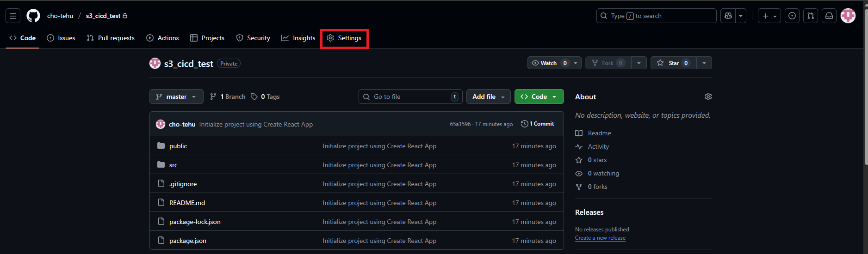This screenshot has height=254, width=868.
Task: Open s3_cicd_test repository breadcrumb link
Action: click(103, 16)
